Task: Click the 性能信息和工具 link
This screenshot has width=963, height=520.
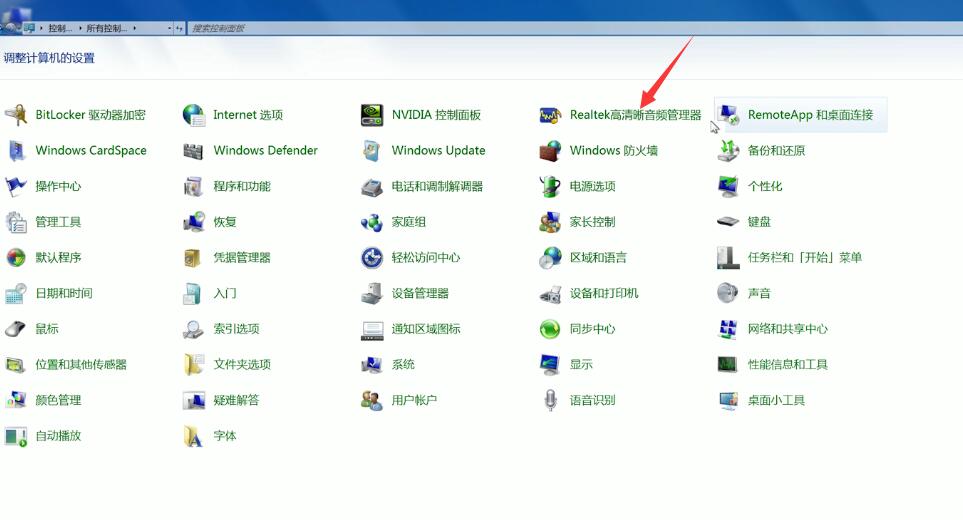Action: coord(787,364)
